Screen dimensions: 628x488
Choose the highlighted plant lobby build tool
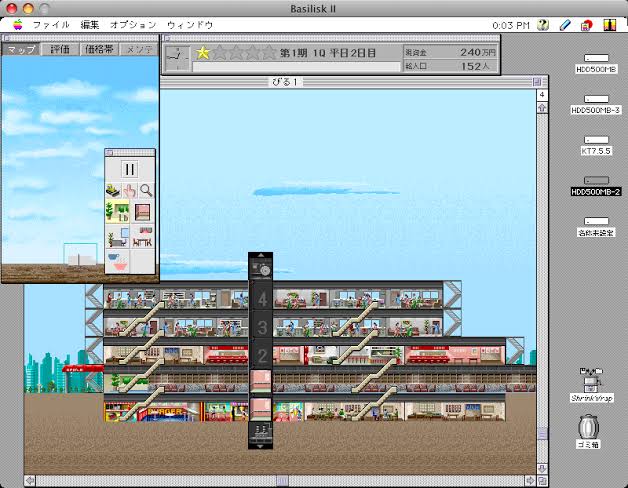[x=117, y=212]
